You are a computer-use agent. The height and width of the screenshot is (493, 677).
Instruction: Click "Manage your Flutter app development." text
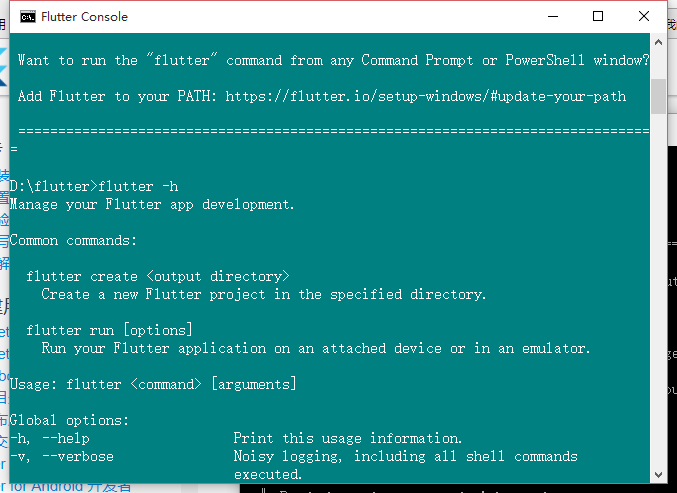tap(152, 204)
